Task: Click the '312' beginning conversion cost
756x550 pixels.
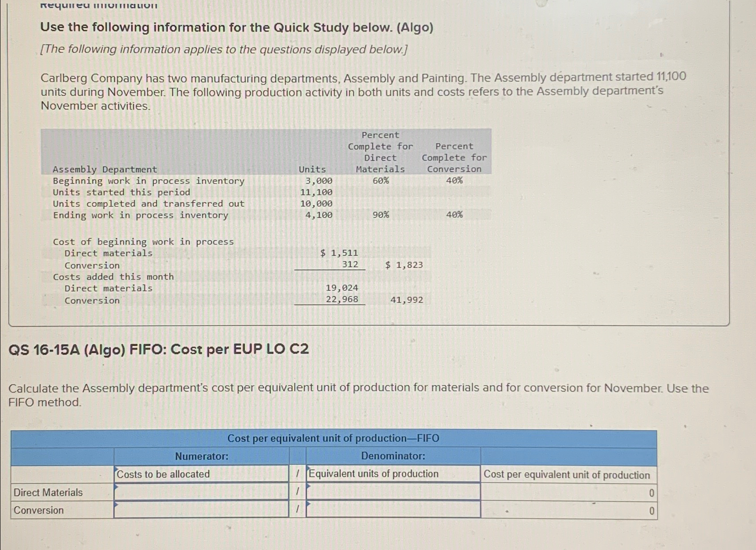Action: point(350,264)
